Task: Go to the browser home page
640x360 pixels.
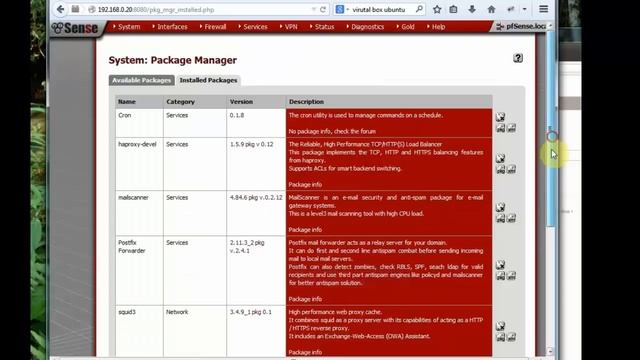Action: click(x=491, y=9)
